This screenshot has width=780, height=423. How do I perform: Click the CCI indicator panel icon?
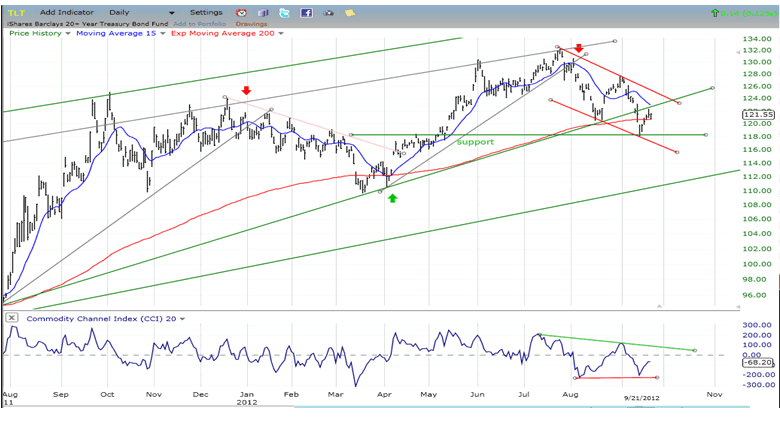(11, 318)
